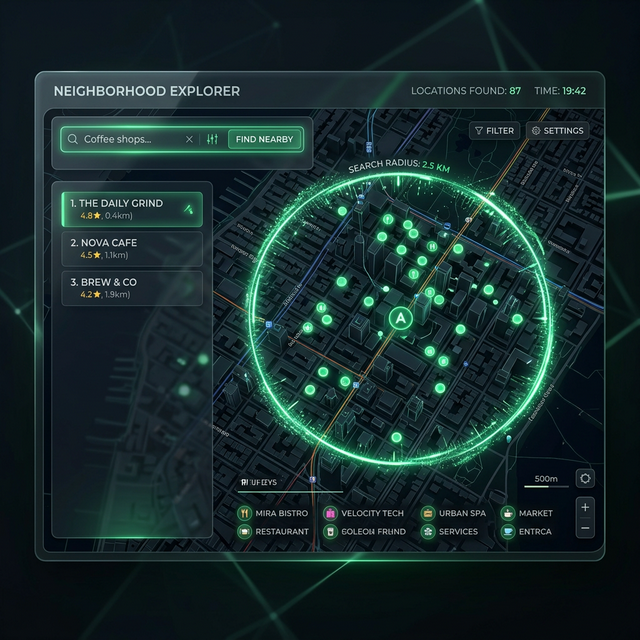Open the Filter dropdown

(494, 130)
